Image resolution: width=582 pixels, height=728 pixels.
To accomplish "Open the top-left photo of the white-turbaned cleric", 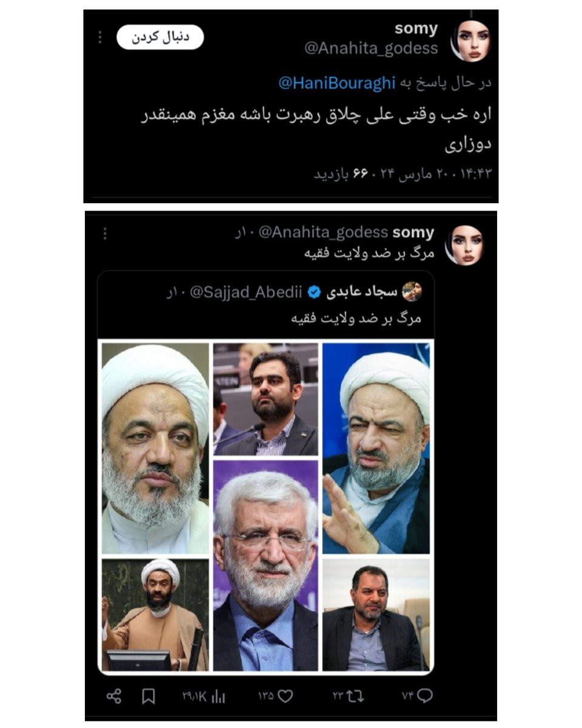I will click(x=155, y=449).
